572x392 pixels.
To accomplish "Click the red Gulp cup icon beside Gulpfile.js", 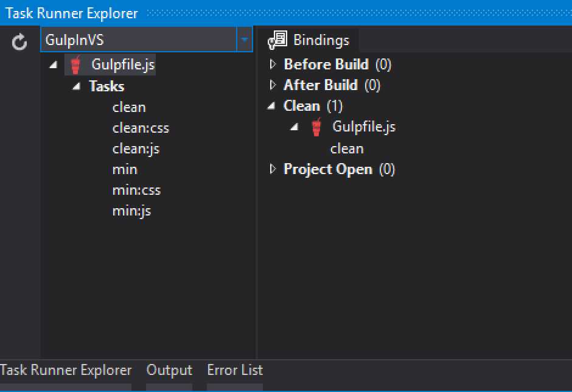I will 75,63.
